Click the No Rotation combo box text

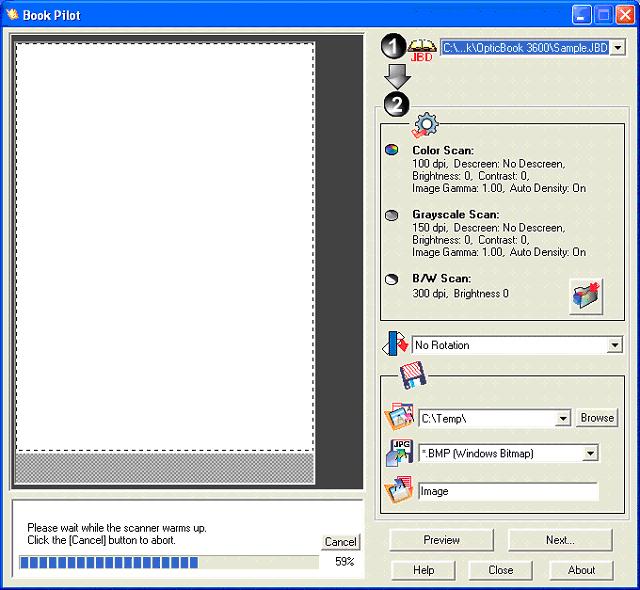442,345
